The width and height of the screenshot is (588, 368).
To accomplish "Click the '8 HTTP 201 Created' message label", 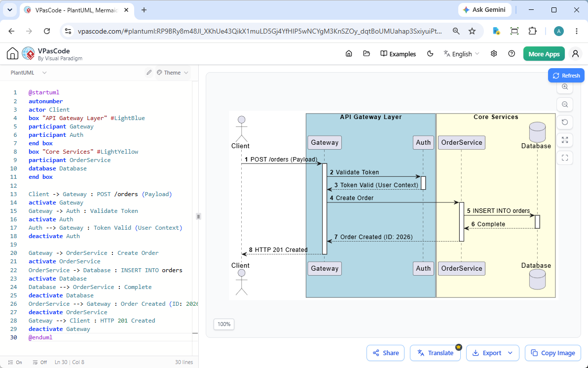I will click(278, 250).
